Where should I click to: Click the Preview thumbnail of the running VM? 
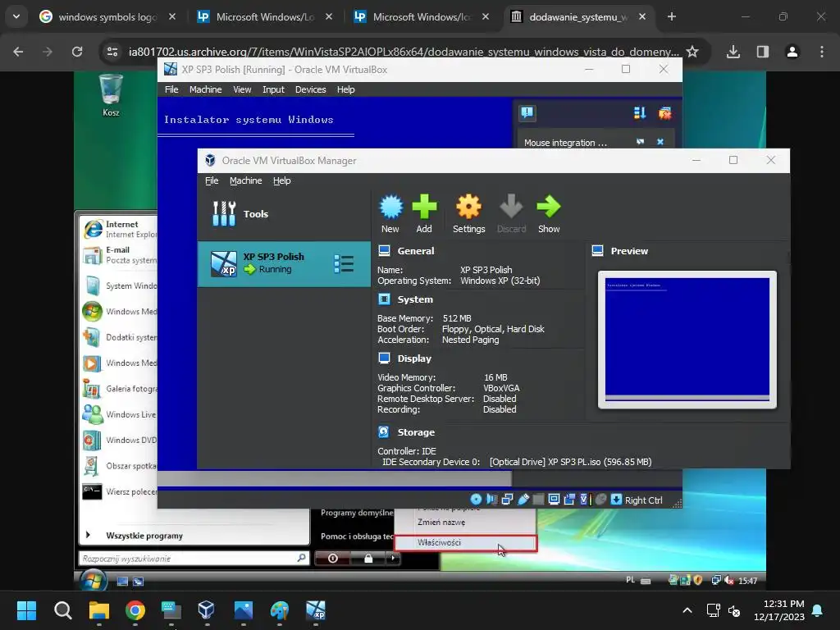pos(687,339)
